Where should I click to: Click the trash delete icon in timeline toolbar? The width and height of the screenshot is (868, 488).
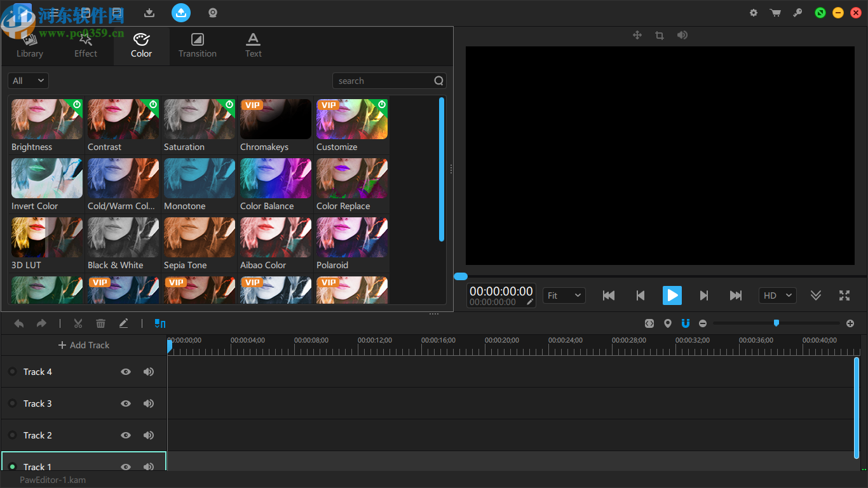tap(100, 323)
